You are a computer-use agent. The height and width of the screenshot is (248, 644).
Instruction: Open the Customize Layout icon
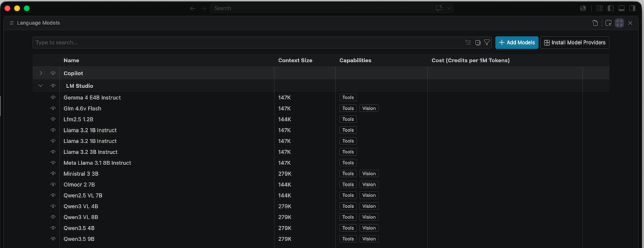tap(599, 8)
